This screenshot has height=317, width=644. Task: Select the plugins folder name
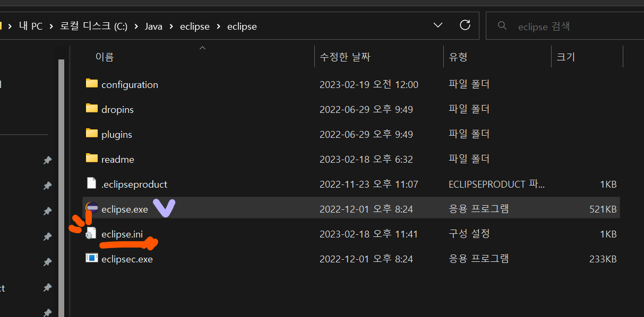(x=116, y=135)
